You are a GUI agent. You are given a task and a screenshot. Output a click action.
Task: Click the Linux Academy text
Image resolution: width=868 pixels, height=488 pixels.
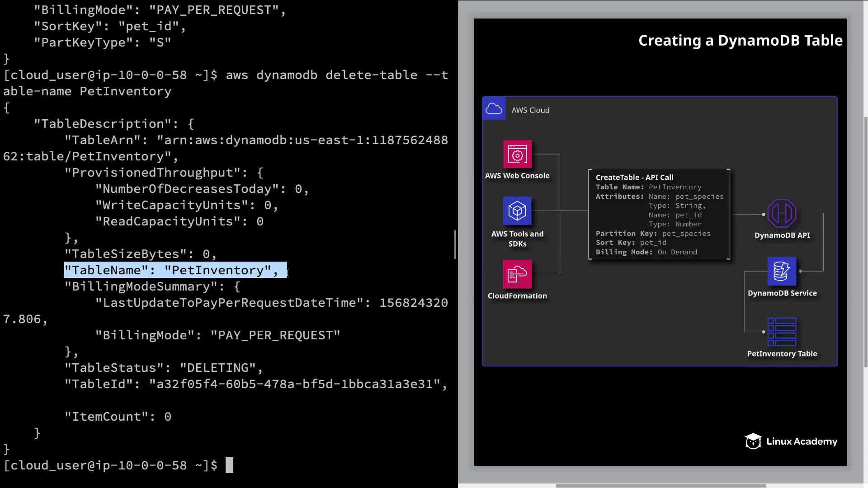(802, 441)
